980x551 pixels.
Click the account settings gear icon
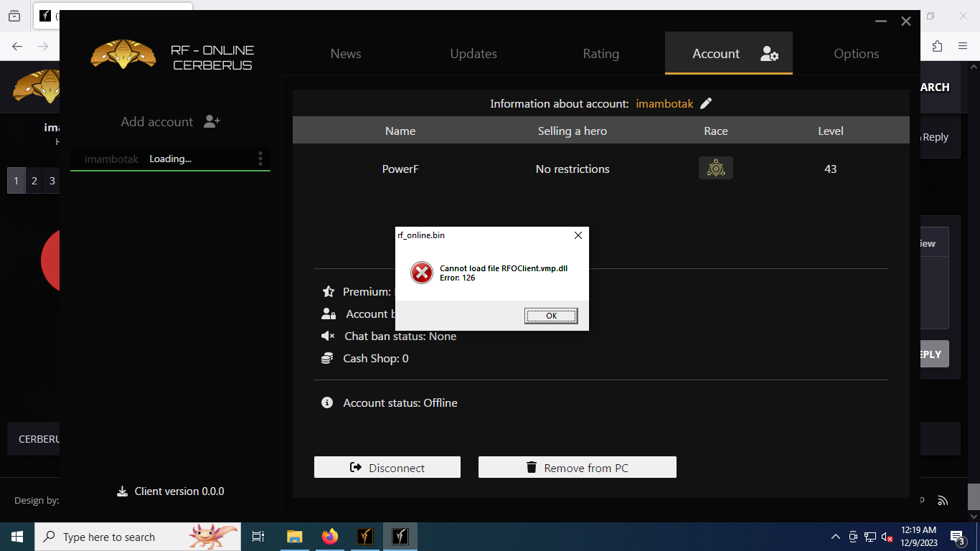click(x=770, y=54)
